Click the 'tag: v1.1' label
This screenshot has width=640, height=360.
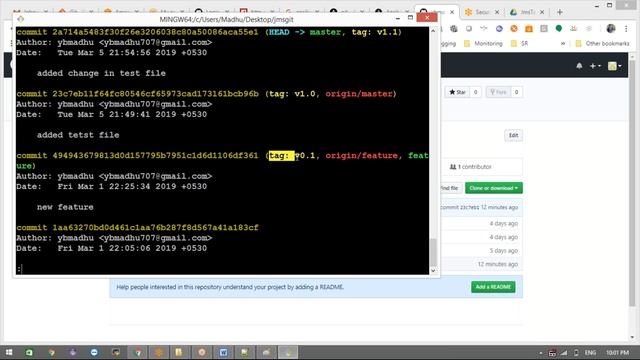coord(374,32)
